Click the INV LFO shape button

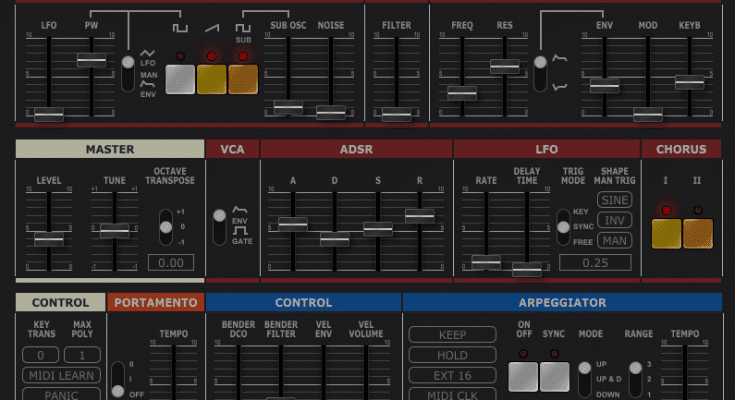pos(614,220)
